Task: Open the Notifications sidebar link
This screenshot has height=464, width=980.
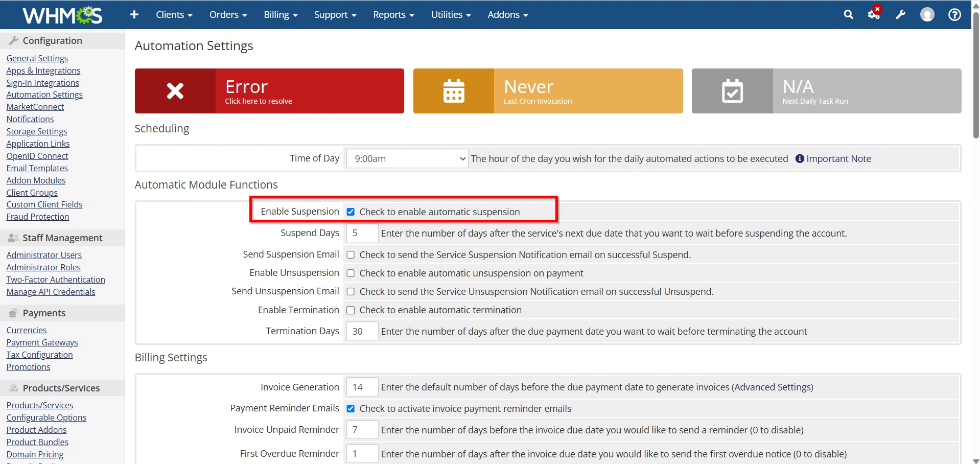Action: [x=30, y=119]
